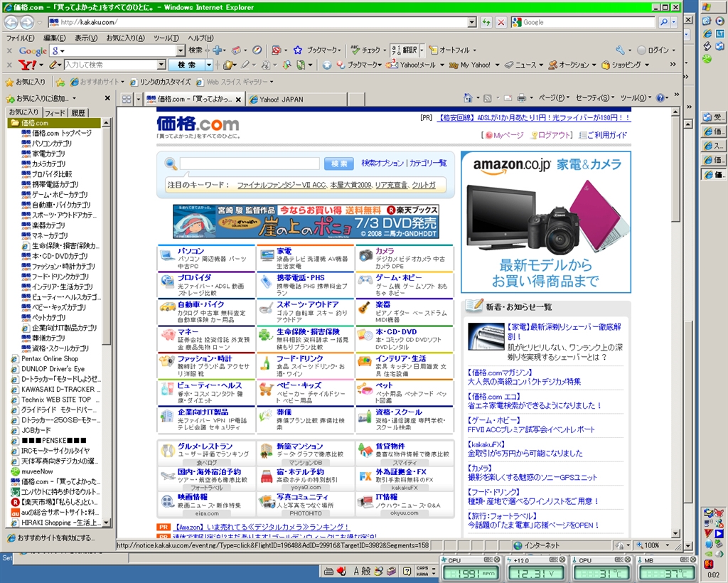
Task: Click the RSS feeds icon
Action: [488, 98]
